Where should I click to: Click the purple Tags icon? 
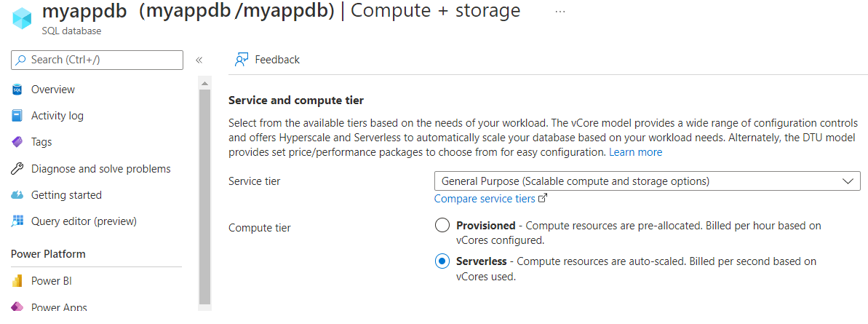click(17, 142)
